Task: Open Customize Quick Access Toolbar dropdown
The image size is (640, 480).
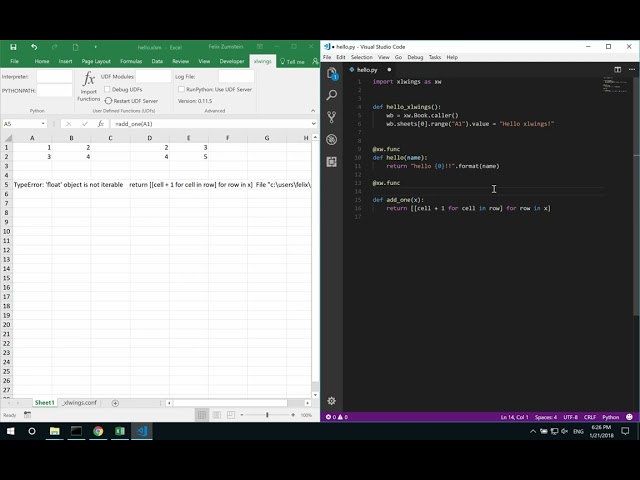Action: point(96,47)
